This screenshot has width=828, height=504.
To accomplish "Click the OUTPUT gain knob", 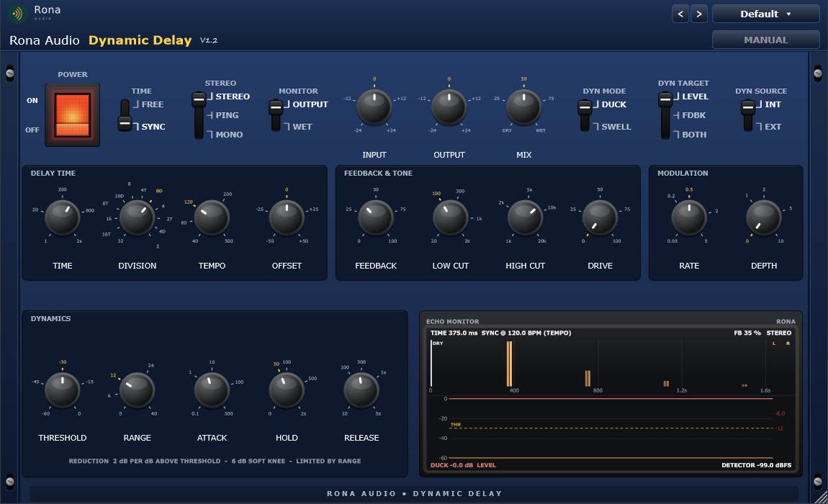I will tap(449, 108).
